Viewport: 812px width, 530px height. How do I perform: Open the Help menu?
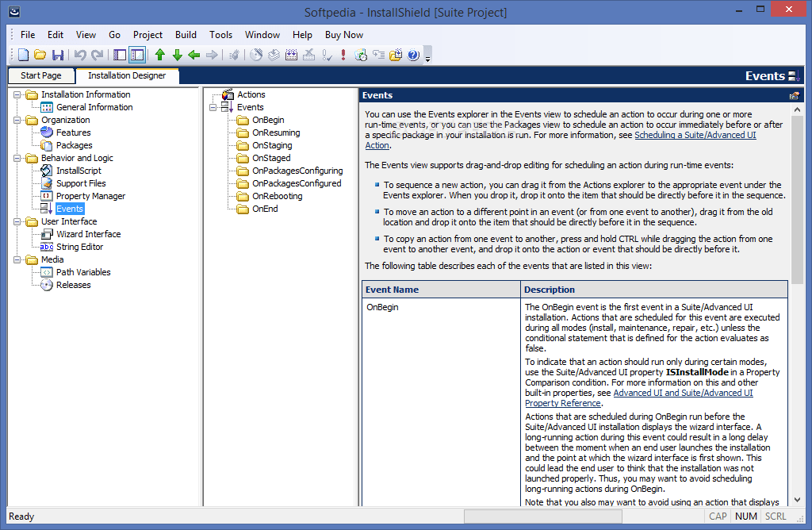[x=302, y=35]
